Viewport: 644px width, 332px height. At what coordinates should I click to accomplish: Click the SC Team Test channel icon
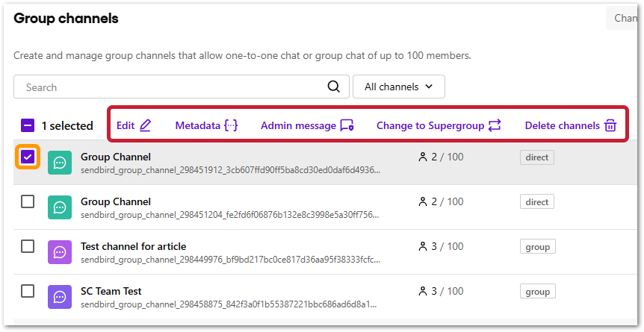pyautogui.click(x=58, y=297)
